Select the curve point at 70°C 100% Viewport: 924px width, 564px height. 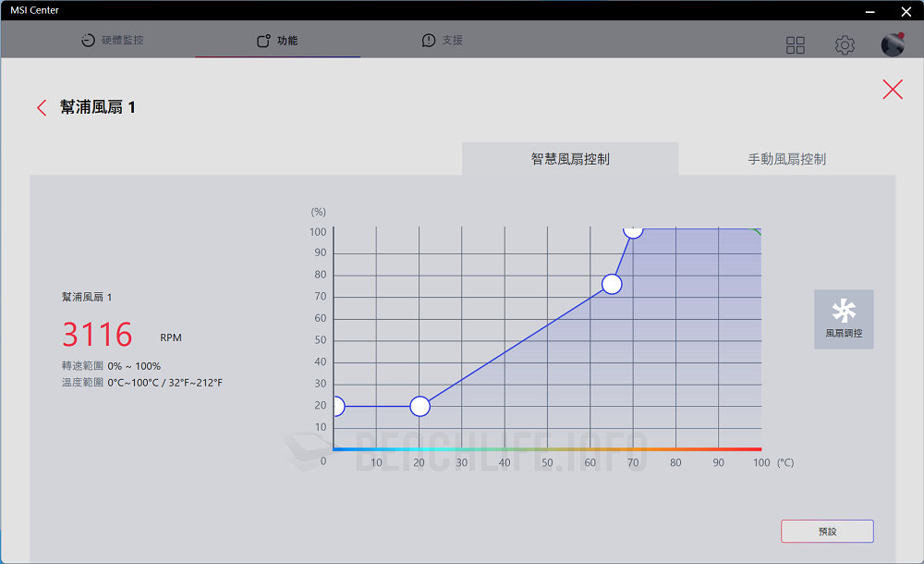(x=633, y=229)
